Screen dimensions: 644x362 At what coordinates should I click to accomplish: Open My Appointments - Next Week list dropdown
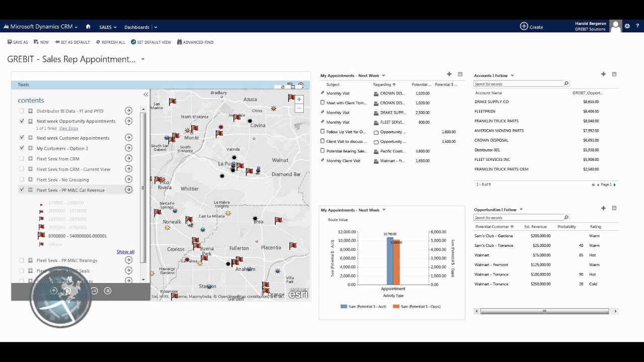383,75
